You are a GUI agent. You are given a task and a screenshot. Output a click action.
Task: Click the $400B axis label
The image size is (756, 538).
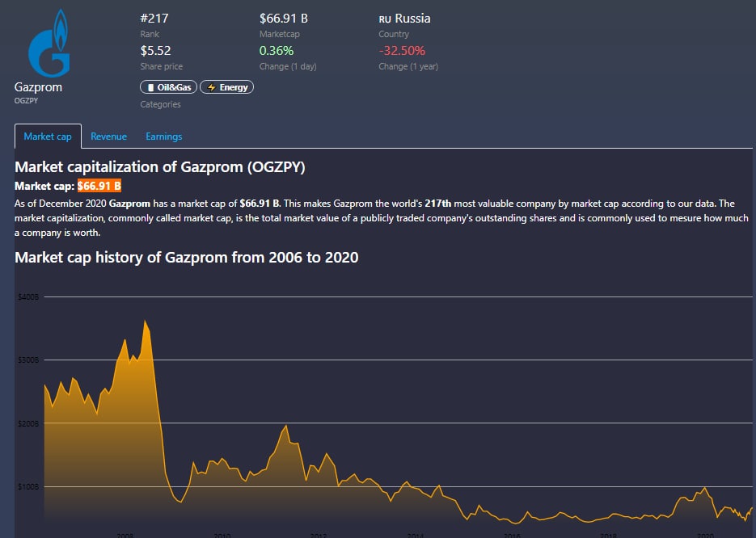coord(28,297)
